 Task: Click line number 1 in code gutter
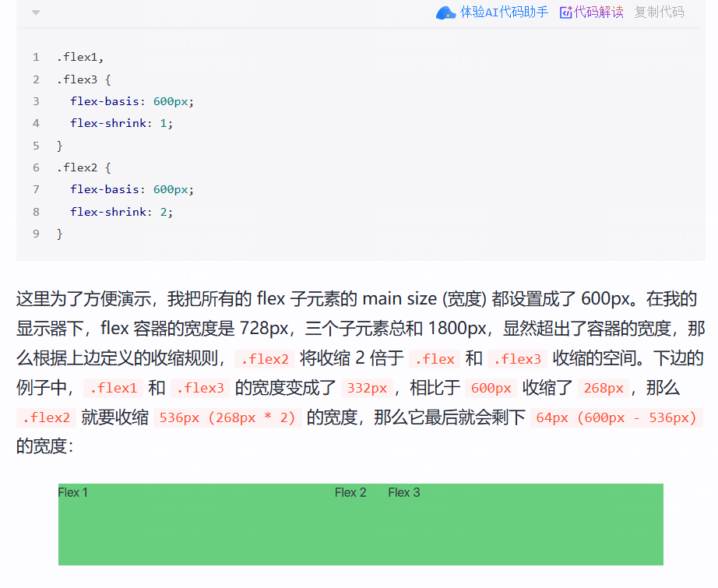pyautogui.click(x=36, y=58)
